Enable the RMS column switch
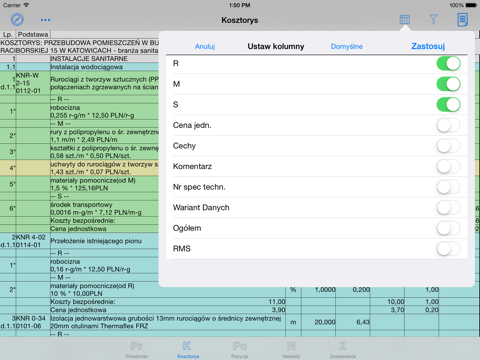The width and height of the screenshot is (480, 360). pos(448,249)
